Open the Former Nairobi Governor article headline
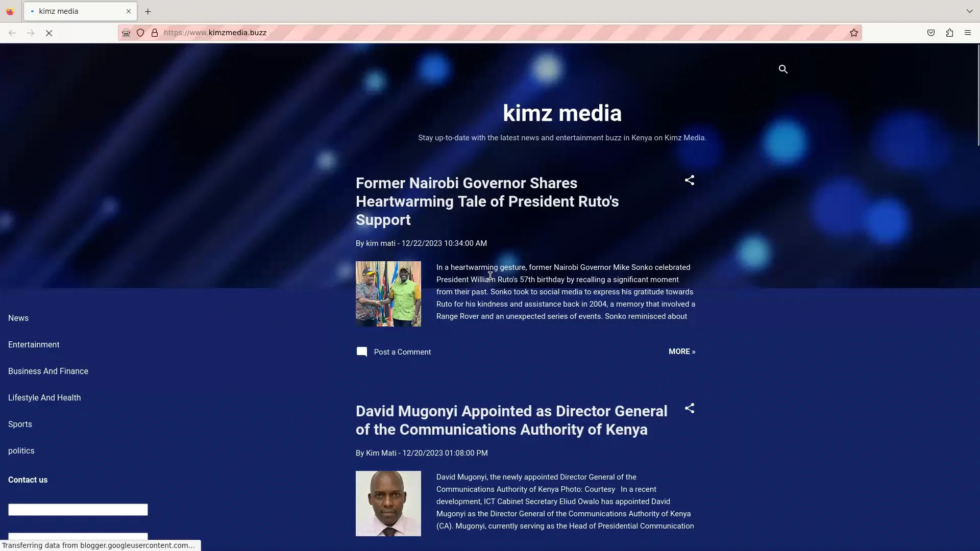The width and height of the screenshot is (980, 551). click(x=487, y=202)
